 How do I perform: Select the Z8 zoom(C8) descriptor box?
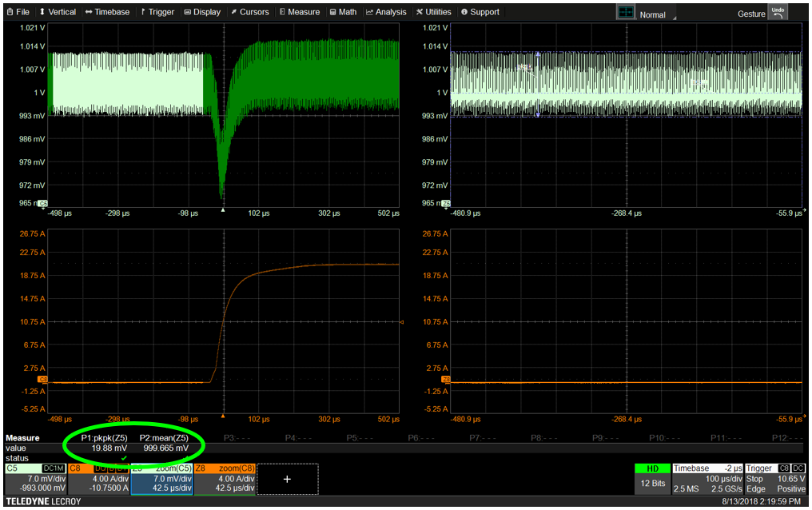tap(225, 478)
